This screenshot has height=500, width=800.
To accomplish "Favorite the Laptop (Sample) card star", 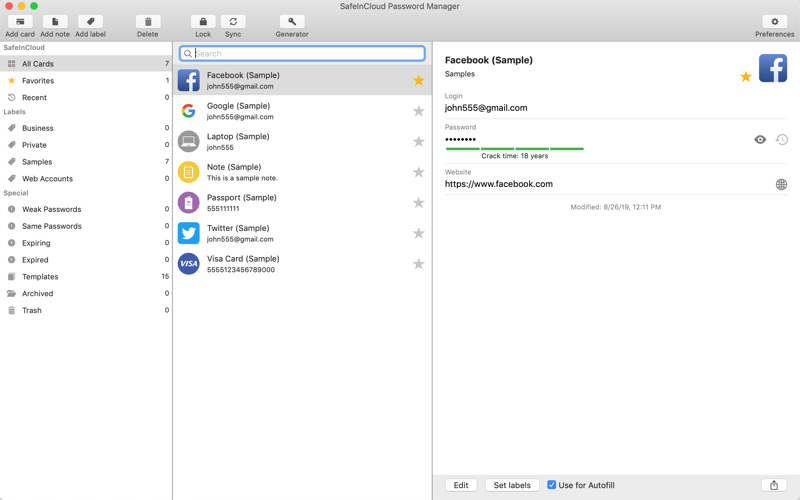I will pyautogui.click(x=418, y=141).
